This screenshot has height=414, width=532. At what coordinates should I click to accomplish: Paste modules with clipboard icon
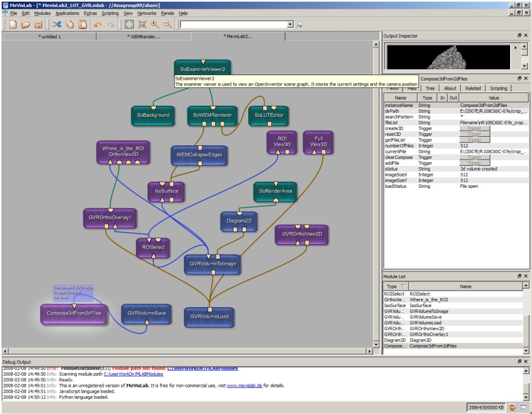pyautogui.click(x=82, y=24)
